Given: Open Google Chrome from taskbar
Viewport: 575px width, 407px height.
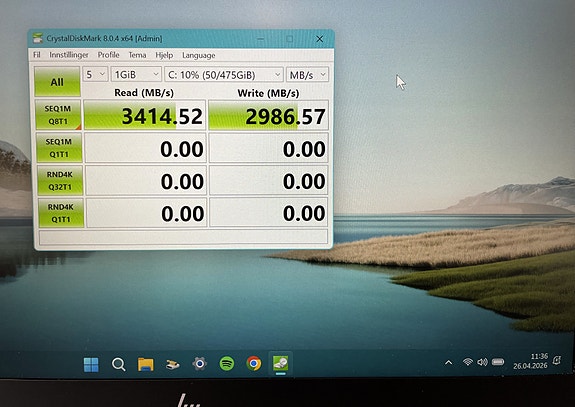Looking at the screenshot, I should coord(254,363).
